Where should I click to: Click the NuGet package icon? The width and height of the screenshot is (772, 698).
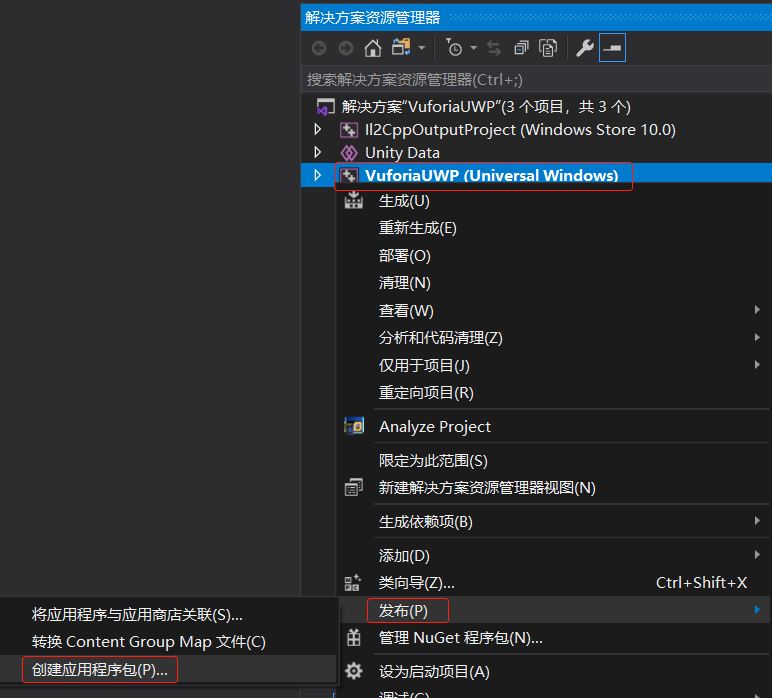[354, 638]
